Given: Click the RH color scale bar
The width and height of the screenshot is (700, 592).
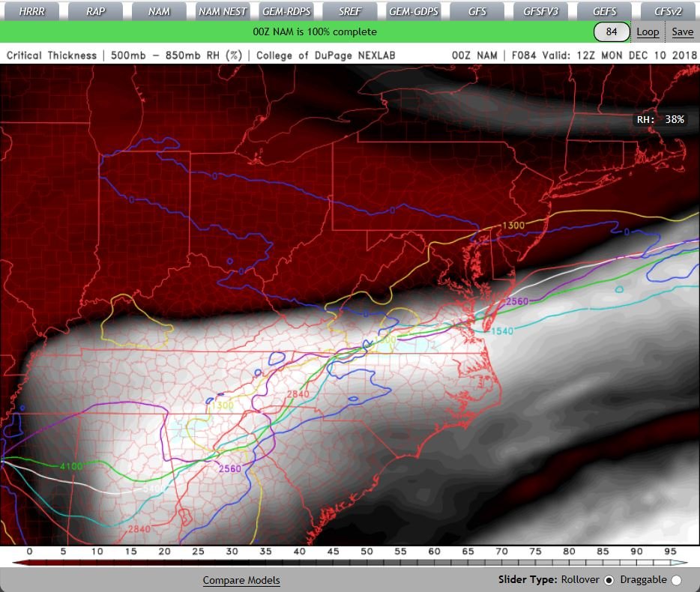Looking at the screenshot, I should (350, 562).
